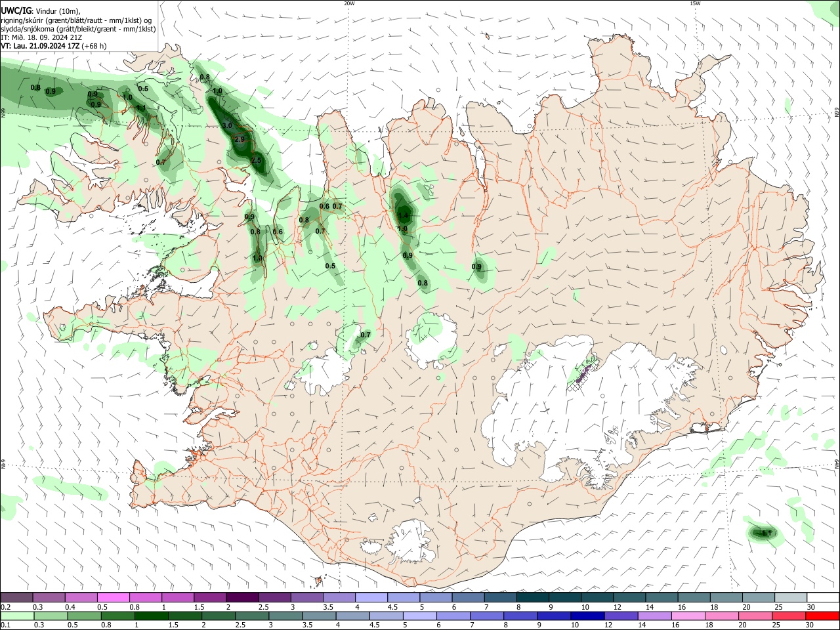Click the UWC/IG title text
The height and width of the screenshot is (630, 840).
(16, 10)
